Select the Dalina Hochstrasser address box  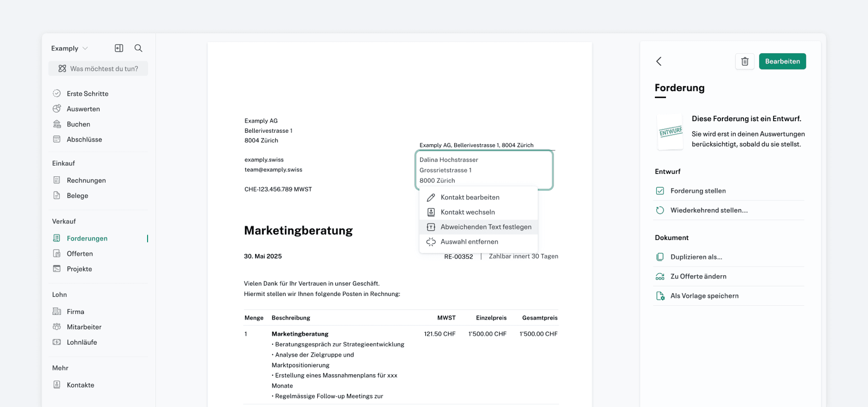484,170
